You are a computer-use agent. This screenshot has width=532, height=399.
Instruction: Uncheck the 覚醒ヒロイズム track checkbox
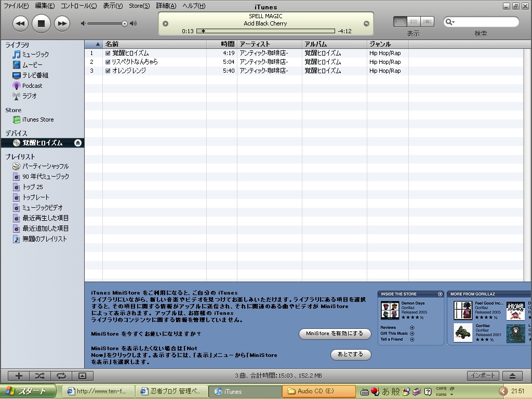pos(108,53)
